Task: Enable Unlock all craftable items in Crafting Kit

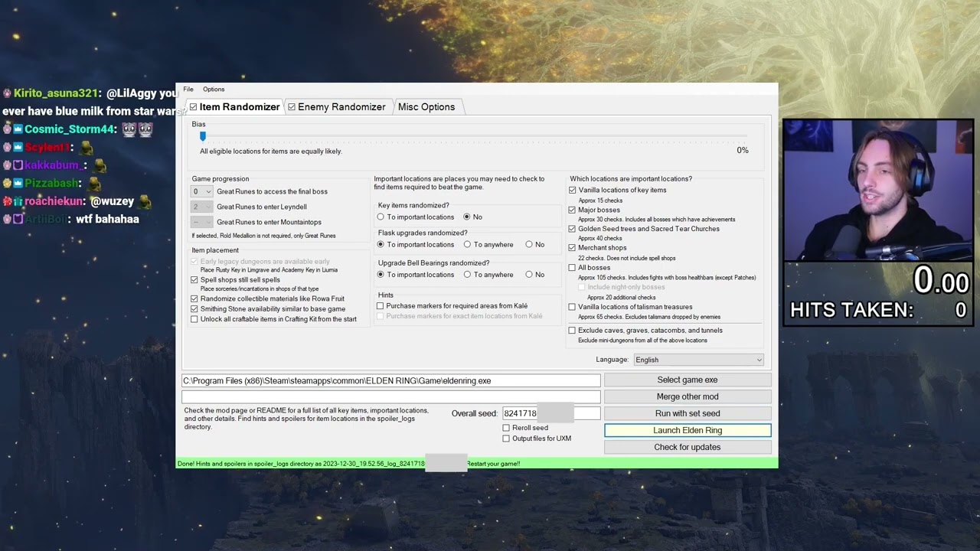Action: tap(194, 319)
